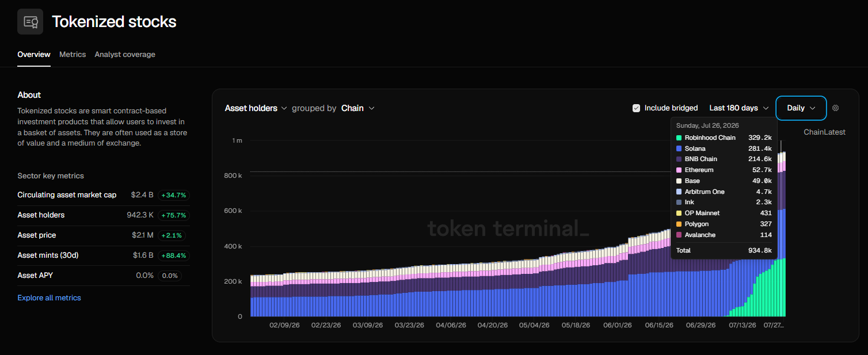Click the Solana blue legend swatch

tap(679, 149)
